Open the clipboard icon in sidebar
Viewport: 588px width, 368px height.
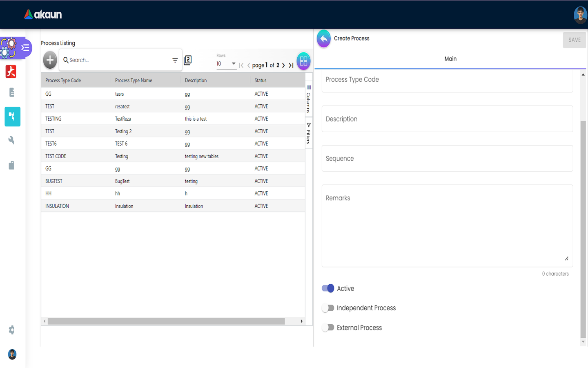(x=11, y=165)
